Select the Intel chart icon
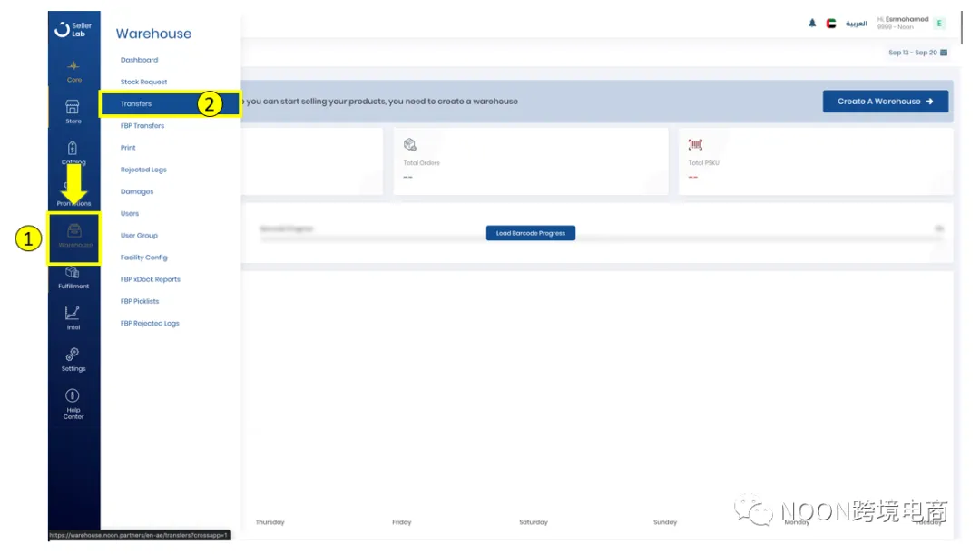This screenshot has height=554, width=980. point(73,315)
